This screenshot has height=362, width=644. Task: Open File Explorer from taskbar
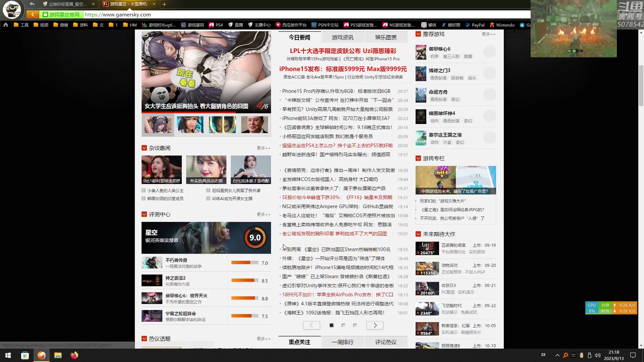coord(58,355)
